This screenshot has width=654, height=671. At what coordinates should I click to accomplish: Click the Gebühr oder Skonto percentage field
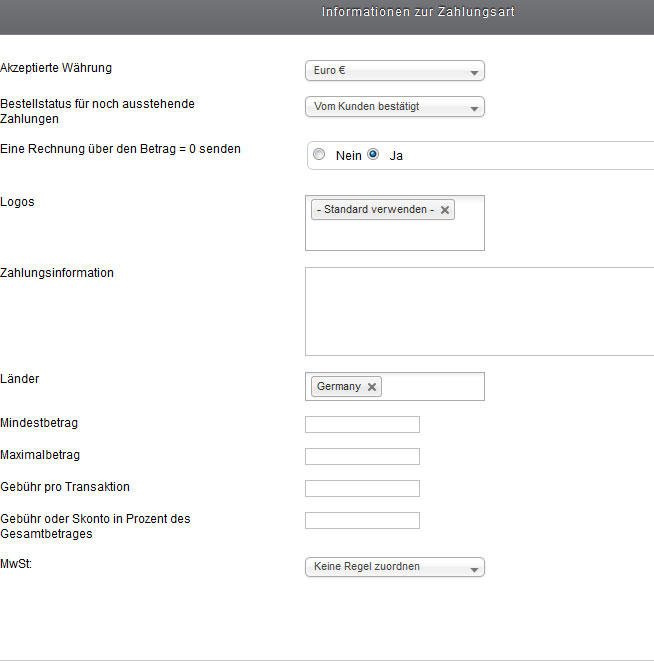pyautogui.click(x=362, y=521)
